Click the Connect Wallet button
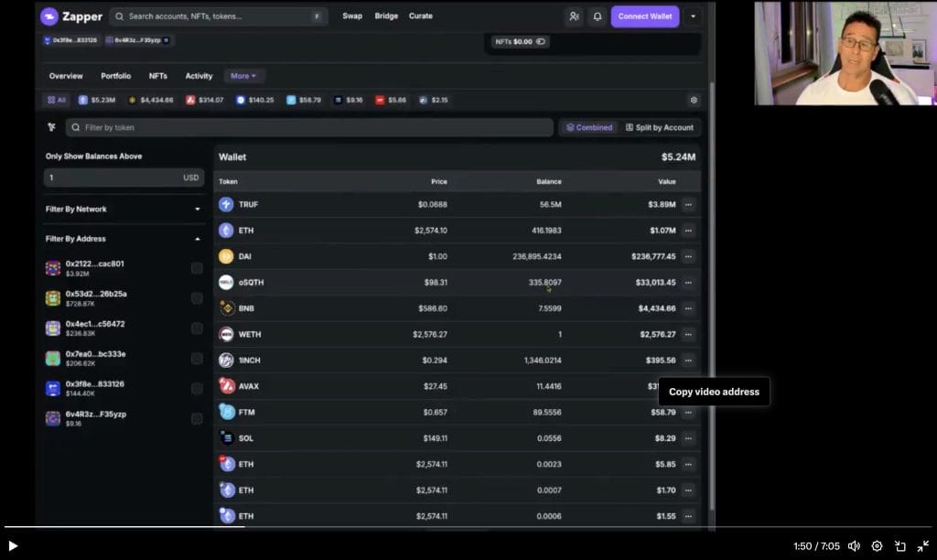 (645, 16)
